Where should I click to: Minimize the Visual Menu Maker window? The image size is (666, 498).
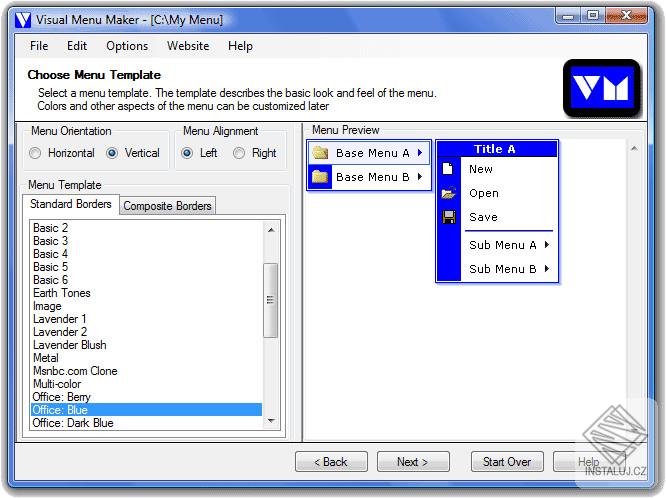tap(568, 16)
